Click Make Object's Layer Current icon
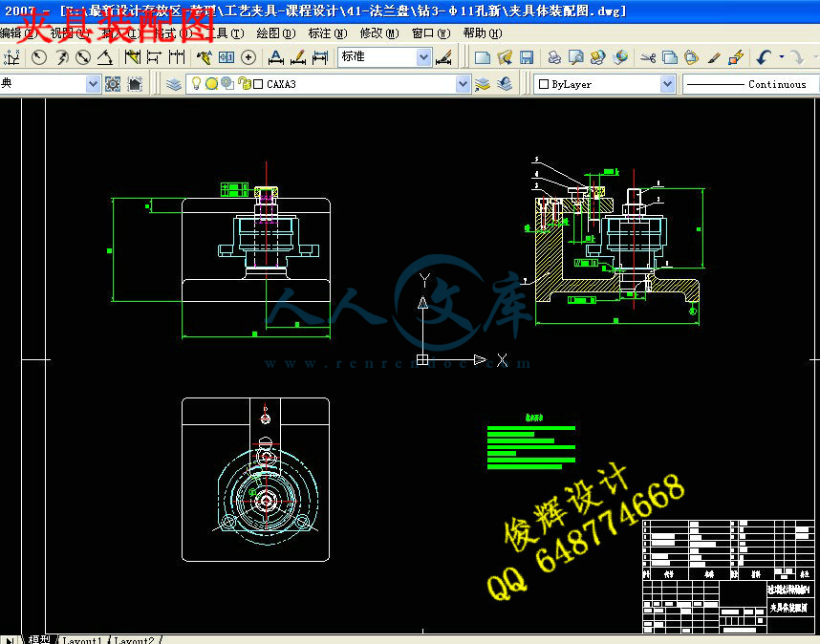 click(482, 84)
